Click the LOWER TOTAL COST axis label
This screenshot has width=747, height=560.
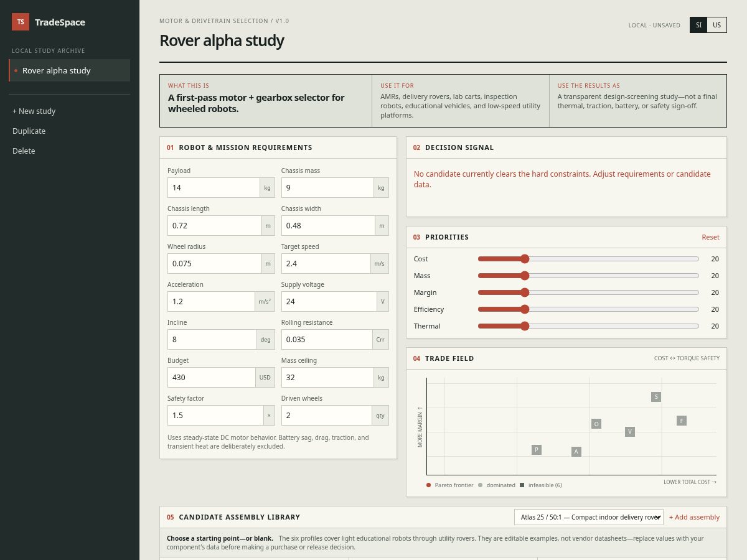[x=690, y=482]
